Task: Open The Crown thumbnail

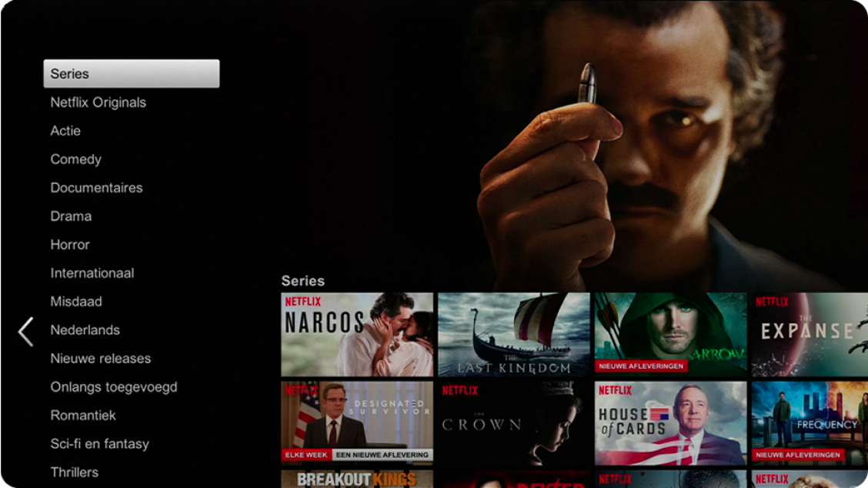Action: point(514,423)
